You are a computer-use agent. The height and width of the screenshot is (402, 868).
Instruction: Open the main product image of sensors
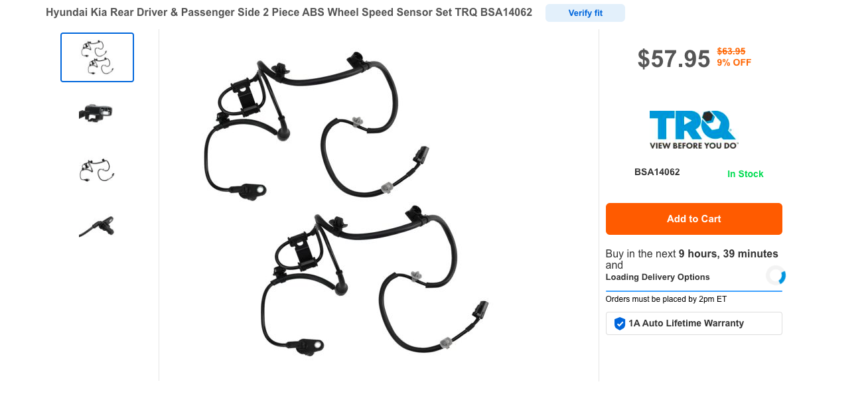point(346,205)
